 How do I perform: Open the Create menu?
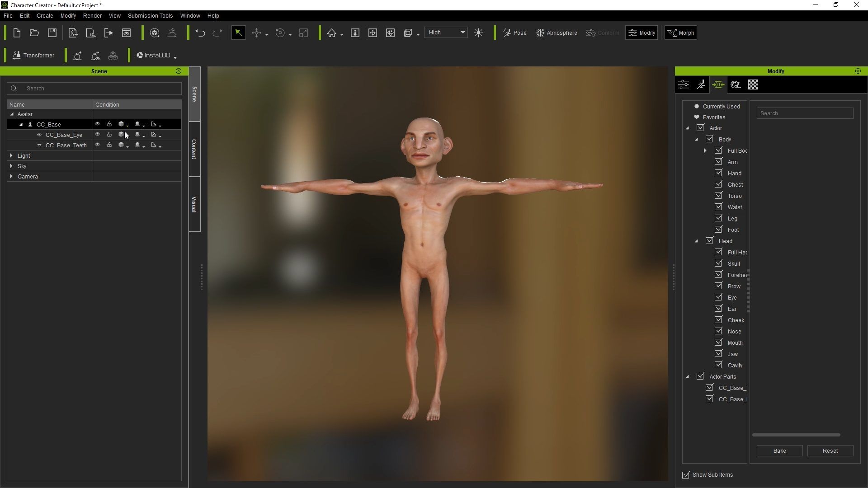coord(45,16)
